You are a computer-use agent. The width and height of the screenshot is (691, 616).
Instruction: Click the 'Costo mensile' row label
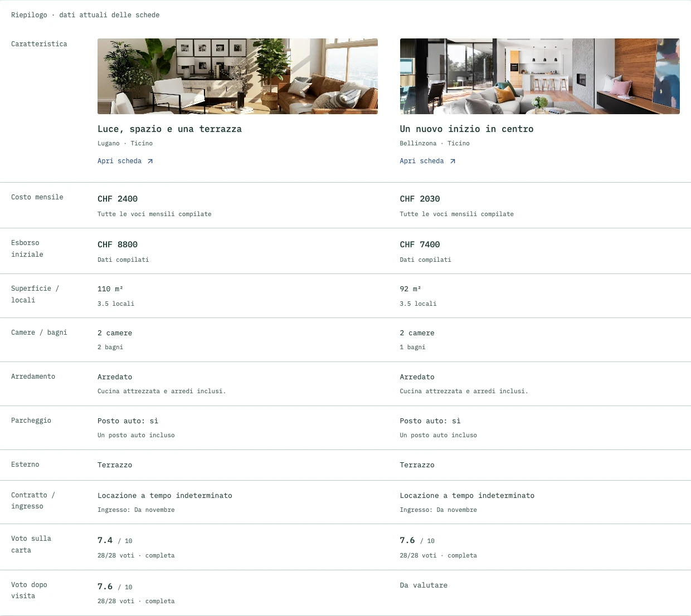(x=37, y=197)
